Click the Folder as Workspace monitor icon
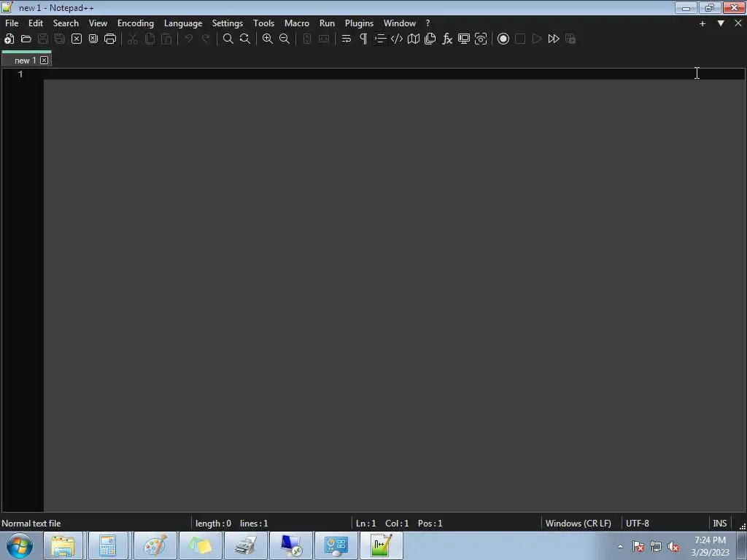 coord(464,39)
